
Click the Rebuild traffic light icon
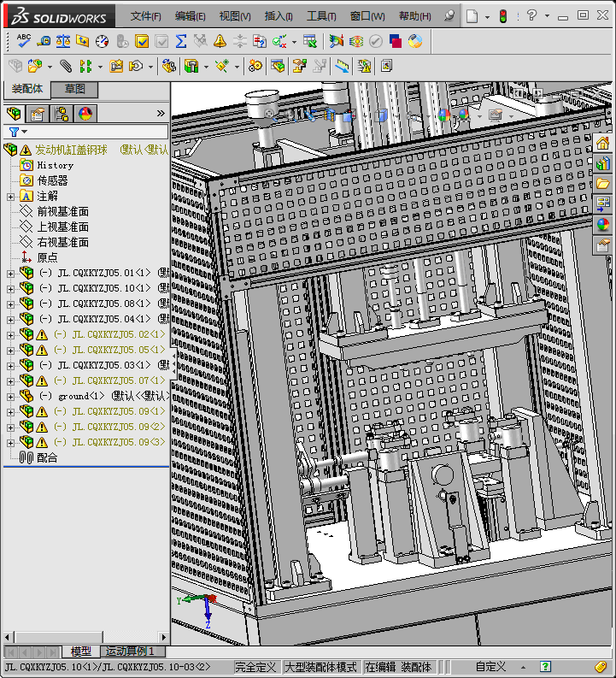click(503, 16)
